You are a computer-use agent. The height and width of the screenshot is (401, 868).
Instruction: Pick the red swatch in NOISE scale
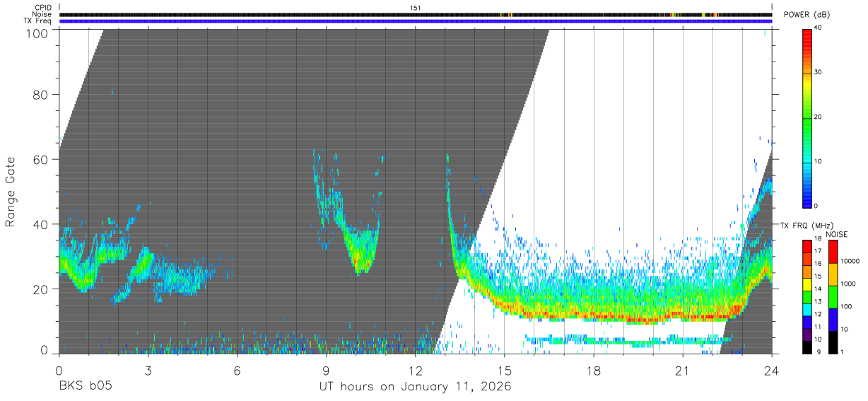coord(833,251)
